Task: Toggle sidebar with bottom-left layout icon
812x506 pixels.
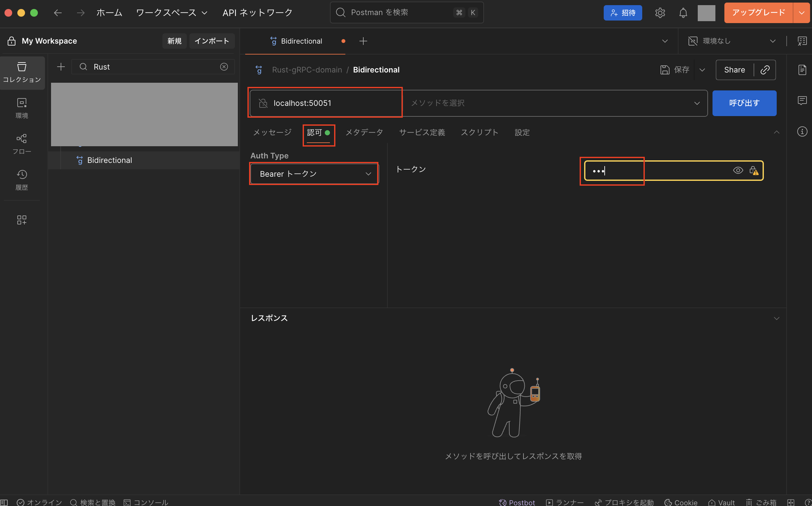Action: coord(4,502)
